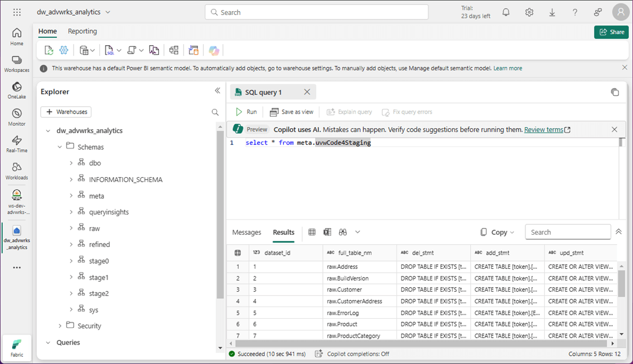Viewport: 633px width, 364px height.
Task: Open new SQL query dropdown arrow
Action: [119, 50]
